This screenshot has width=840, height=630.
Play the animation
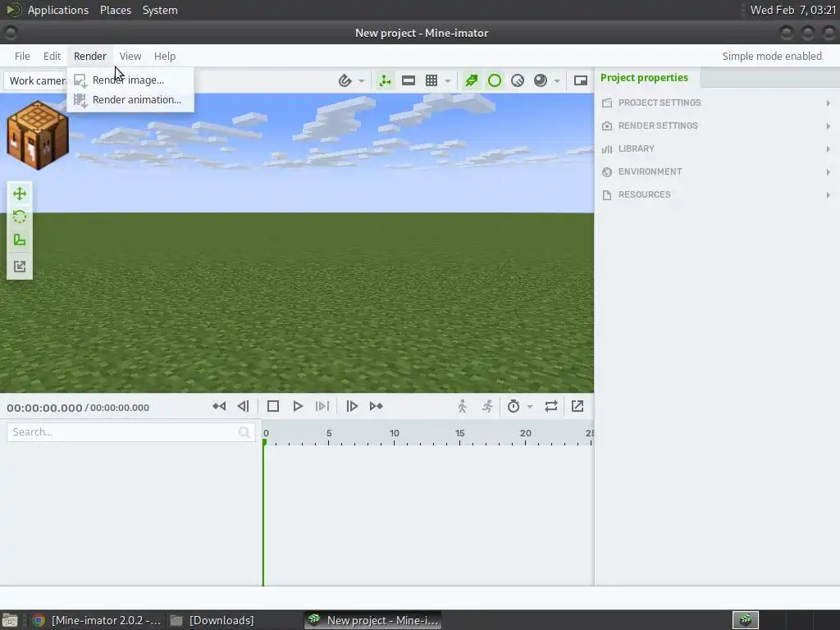coord(298,406)
